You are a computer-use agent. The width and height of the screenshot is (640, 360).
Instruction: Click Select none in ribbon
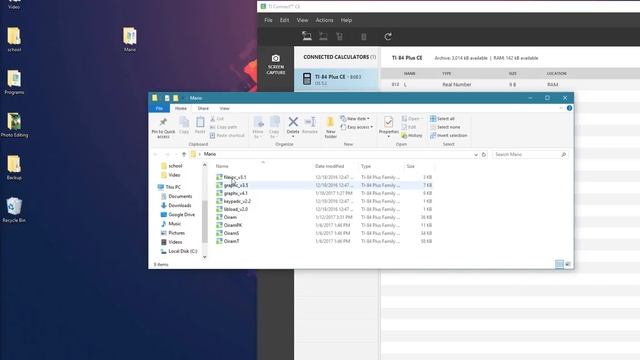(445, 127)
